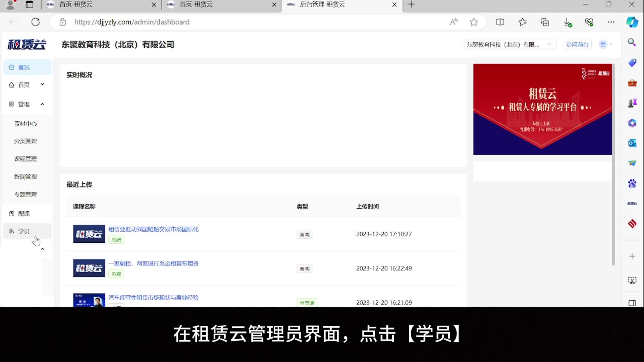Click thumbnail of 船舶交易市场 news row
Screen dimensions: 644x362
(x=89, y=234)
